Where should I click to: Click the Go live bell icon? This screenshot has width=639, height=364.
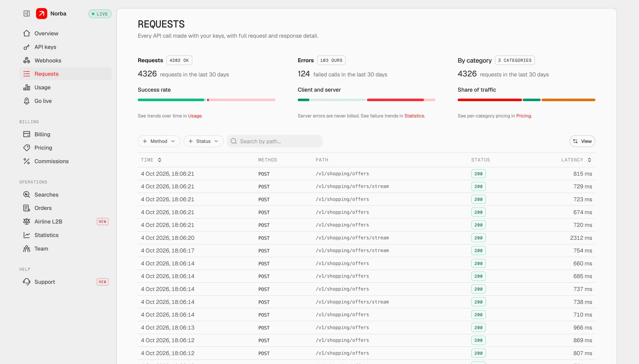point(26,101)
